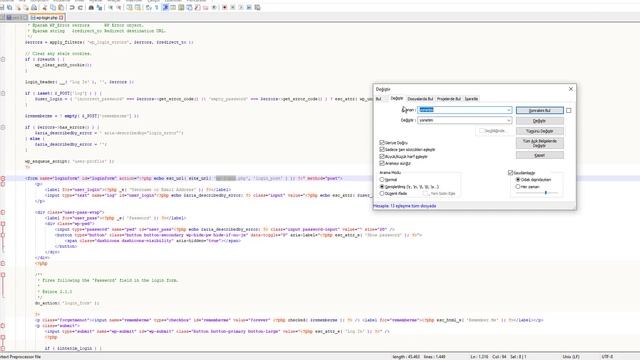The image size is (640, 360).
Task: Click the Cut toolbar icon
Action: pos(44,7)
